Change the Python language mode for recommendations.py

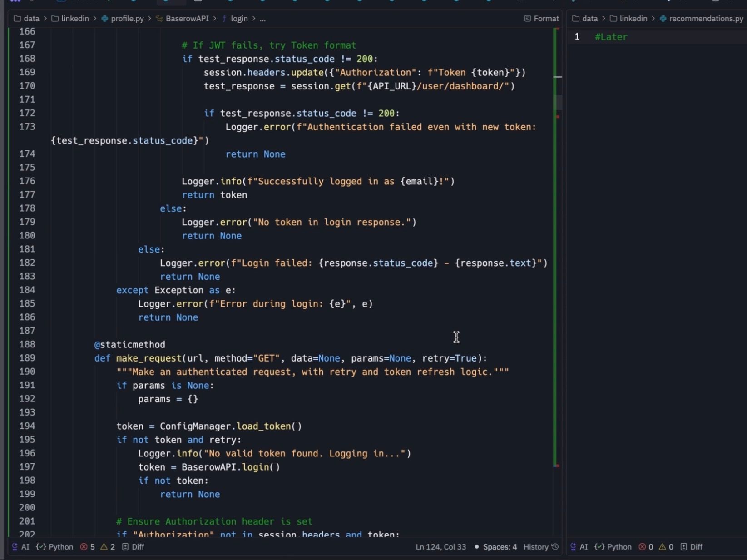click(x=613, y=547)
